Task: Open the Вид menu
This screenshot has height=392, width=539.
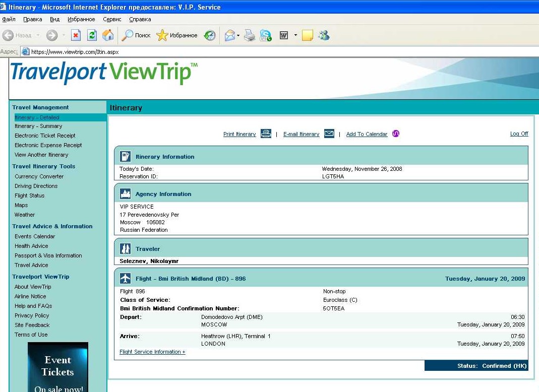Action: click(x=54, y=19)
